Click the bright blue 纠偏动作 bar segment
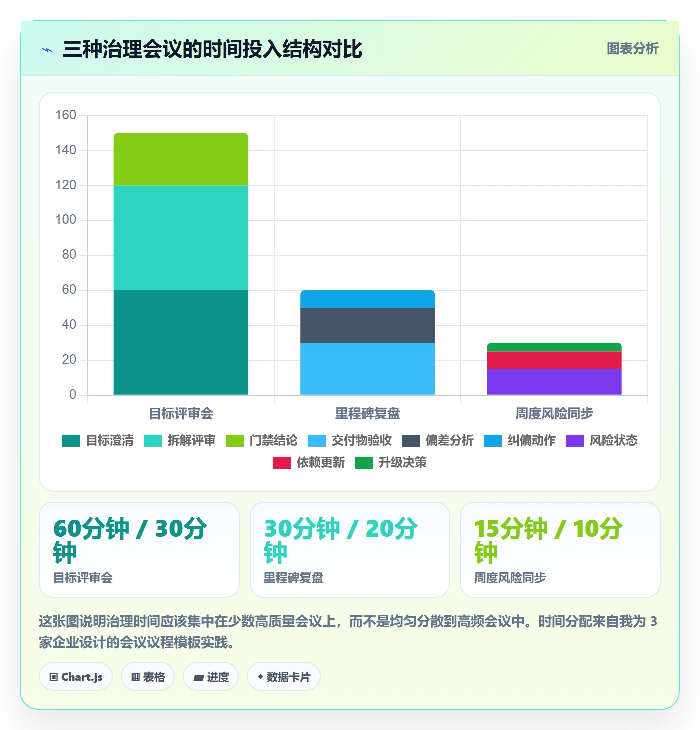700x730 pixels. (367, 299)
